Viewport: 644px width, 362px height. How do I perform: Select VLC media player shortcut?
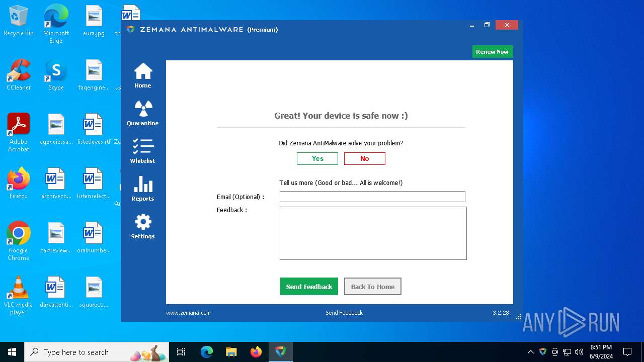pos(19,295)
